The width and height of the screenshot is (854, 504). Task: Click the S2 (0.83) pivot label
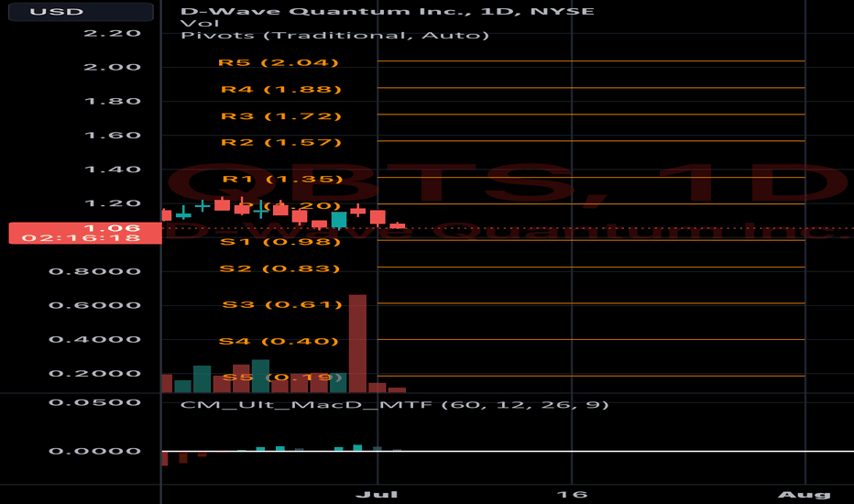tap(279, 268)
